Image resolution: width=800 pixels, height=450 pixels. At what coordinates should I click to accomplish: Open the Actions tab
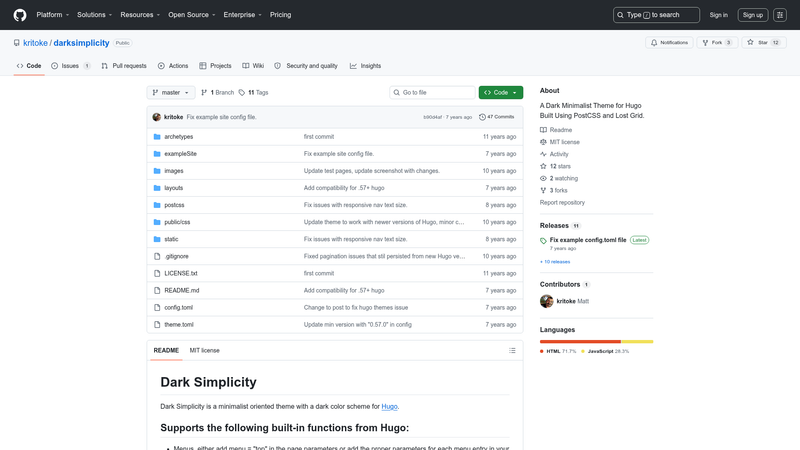173,66
